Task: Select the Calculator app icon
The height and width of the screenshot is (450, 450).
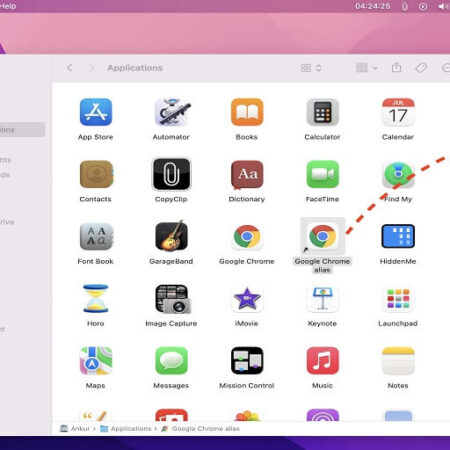Action: 322,112
